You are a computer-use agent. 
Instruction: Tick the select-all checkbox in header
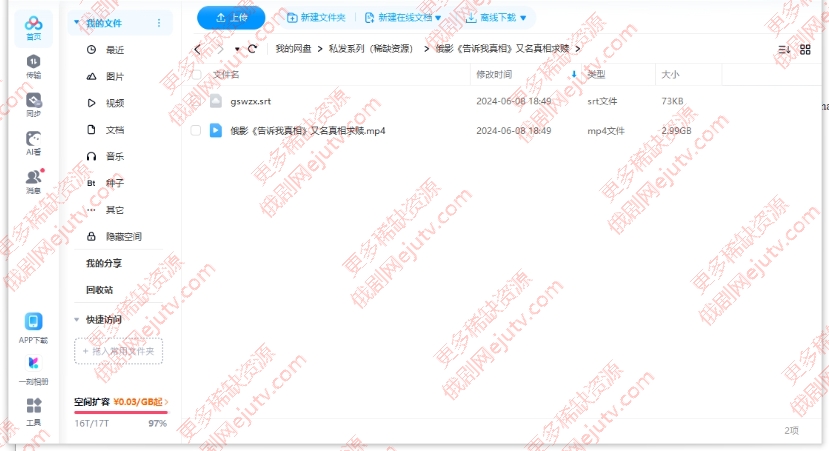tap(196, 75)
